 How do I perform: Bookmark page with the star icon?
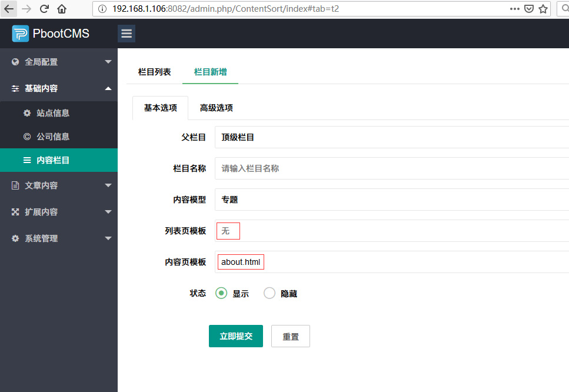pyautogui.click(x=543, y=9)
